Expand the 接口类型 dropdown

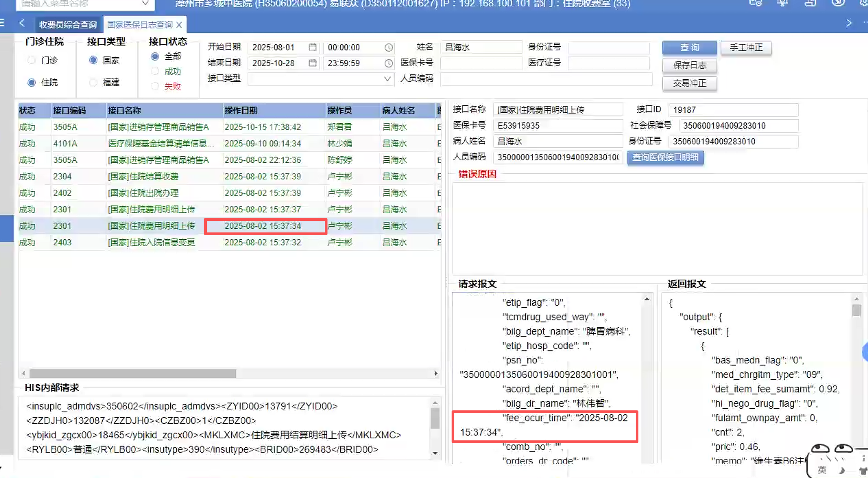pyautogui.click(x=387, y=79)
